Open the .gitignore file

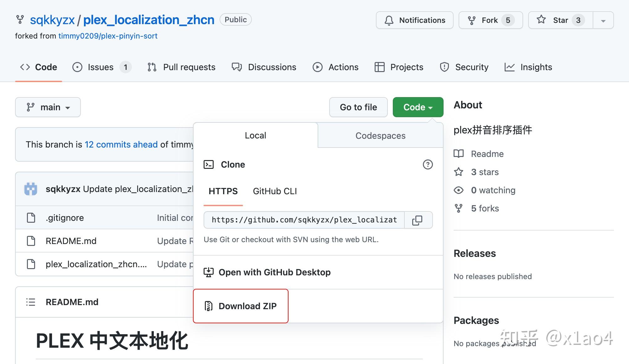[x=65, y=218]
